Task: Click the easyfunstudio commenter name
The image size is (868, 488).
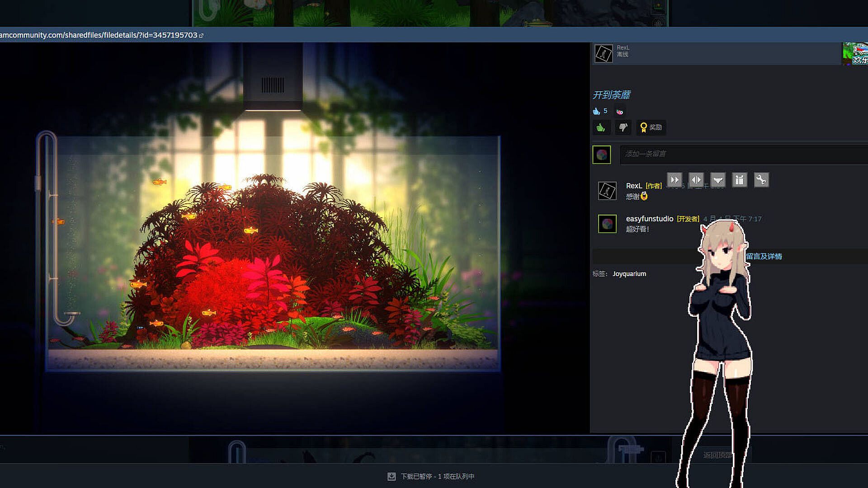Action: 649,219
